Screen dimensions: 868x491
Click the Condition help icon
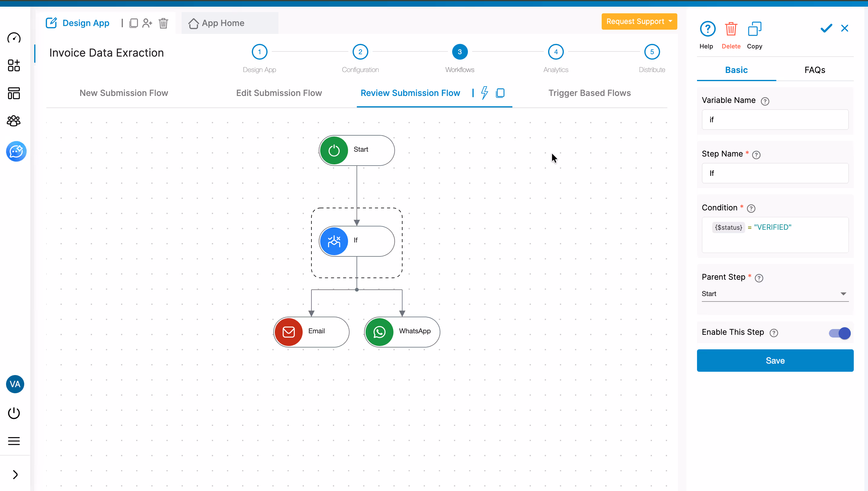[x=751, y=208]
